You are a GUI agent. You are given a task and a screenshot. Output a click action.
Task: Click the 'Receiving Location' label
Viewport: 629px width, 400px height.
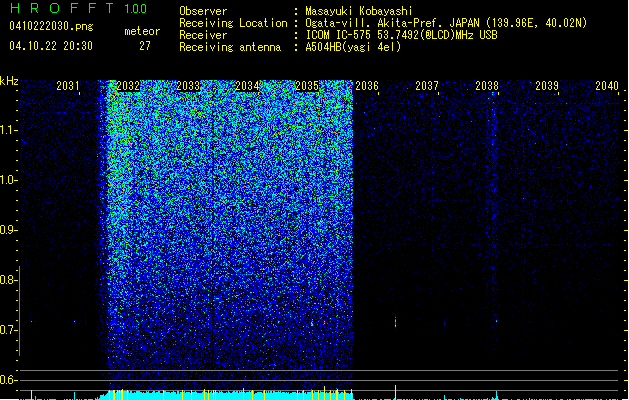[x=233, y=23]
